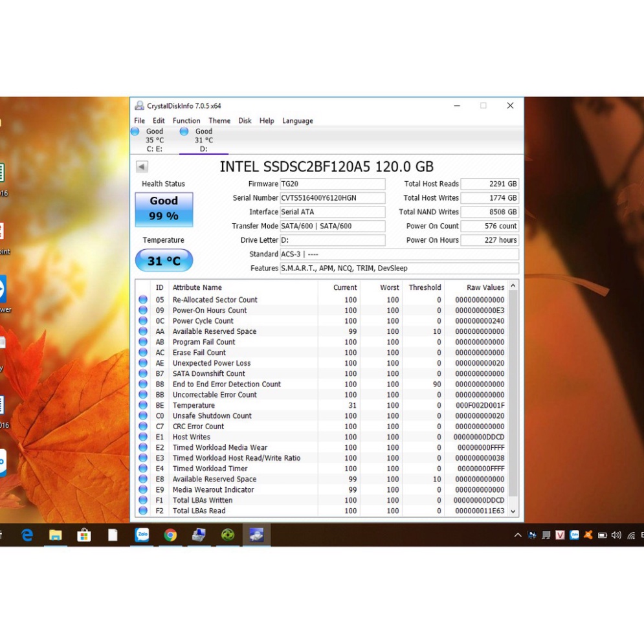Click the attribute list scrollbar thumb
This screenshot has width=644, height=644.
coord(513,394)
